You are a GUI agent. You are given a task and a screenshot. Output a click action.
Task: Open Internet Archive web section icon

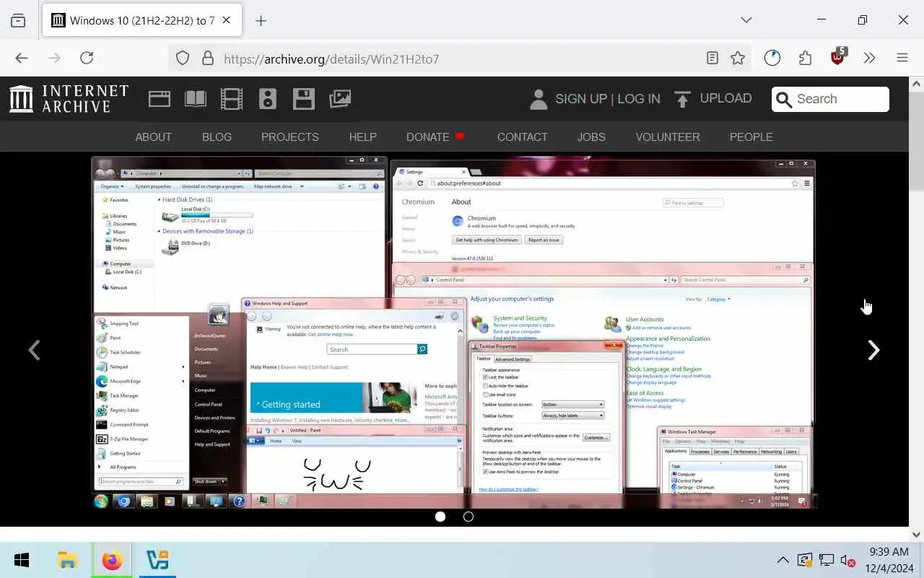tap(160, 99)
